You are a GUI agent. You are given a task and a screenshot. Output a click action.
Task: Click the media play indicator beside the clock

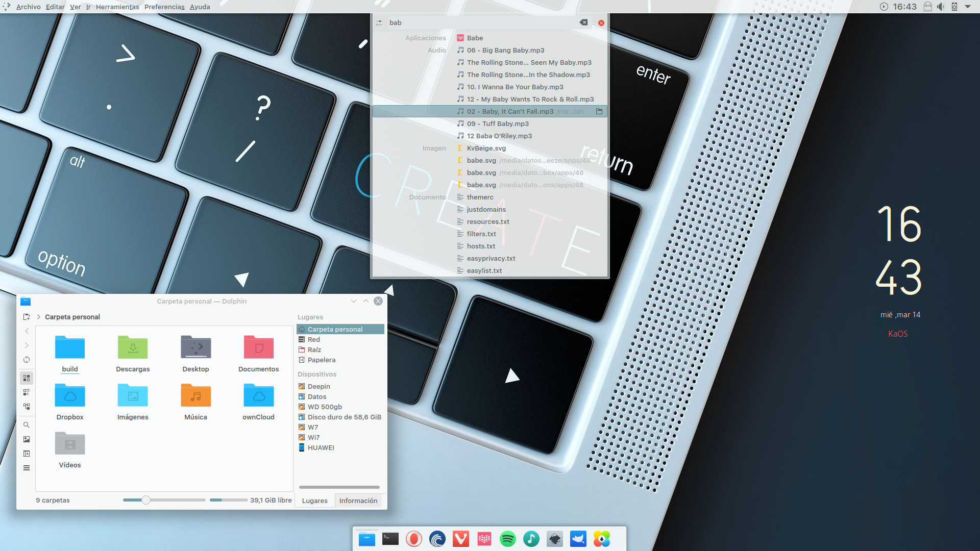coord(884,7)
